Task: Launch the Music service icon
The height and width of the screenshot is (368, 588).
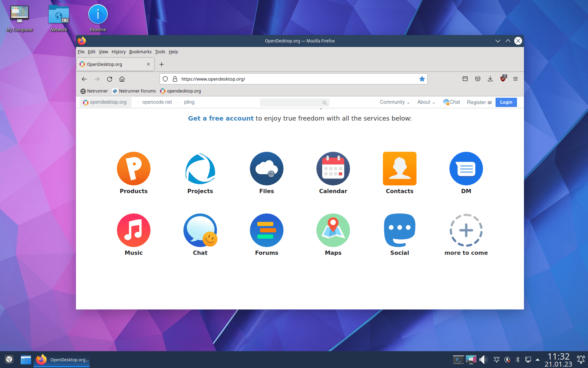Action: [x=133, y=230]
